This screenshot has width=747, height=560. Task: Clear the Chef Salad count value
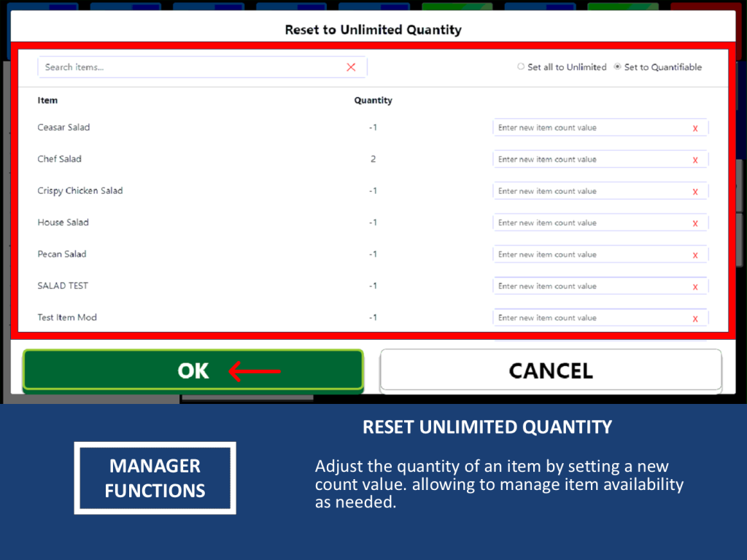695,160
